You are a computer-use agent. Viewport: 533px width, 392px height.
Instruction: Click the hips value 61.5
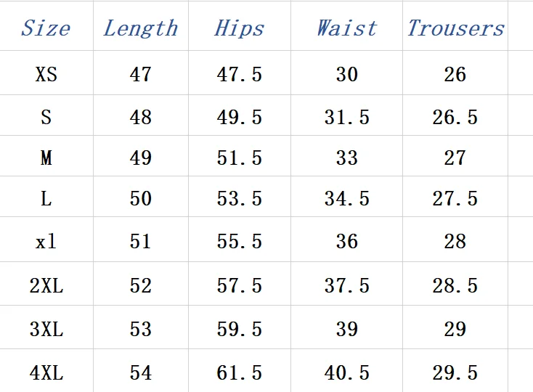coord(239,373)
